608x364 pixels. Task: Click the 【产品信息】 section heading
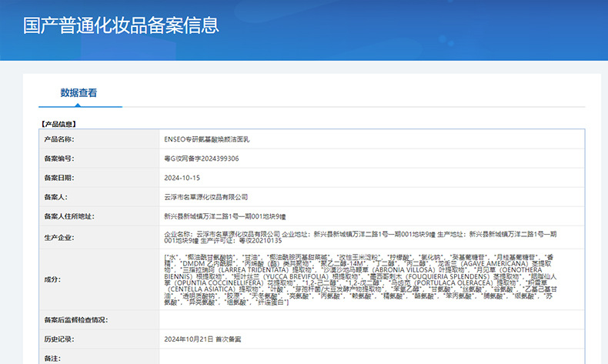click(58, 124)
